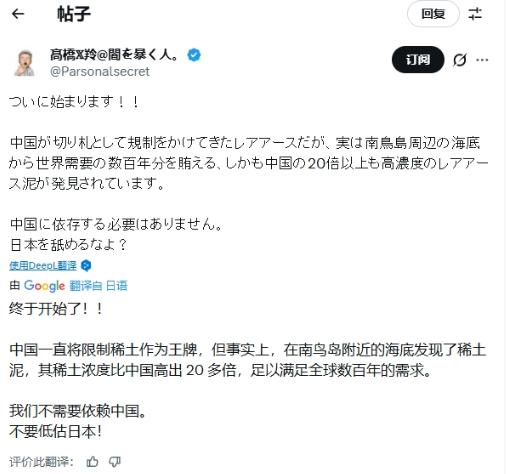This screenshot has height=474, width=506.
Task: Click the 评价此翻译 label
Action: click(41, 462)
